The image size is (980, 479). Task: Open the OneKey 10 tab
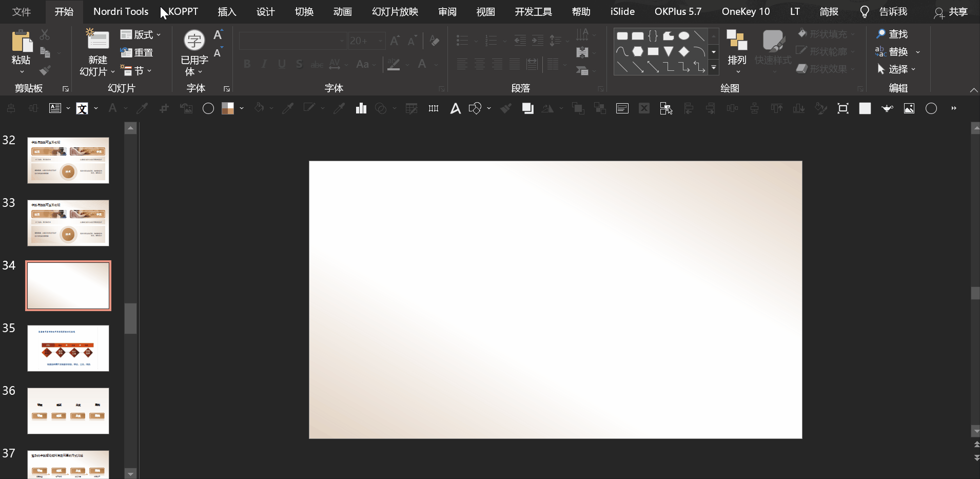(746, 11)
